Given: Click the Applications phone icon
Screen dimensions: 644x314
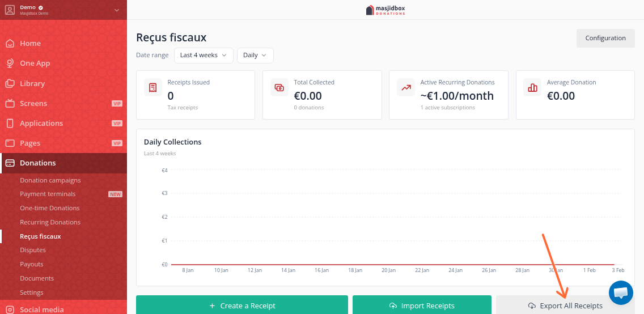Looking at the screenshot, I should coord(10,123).
